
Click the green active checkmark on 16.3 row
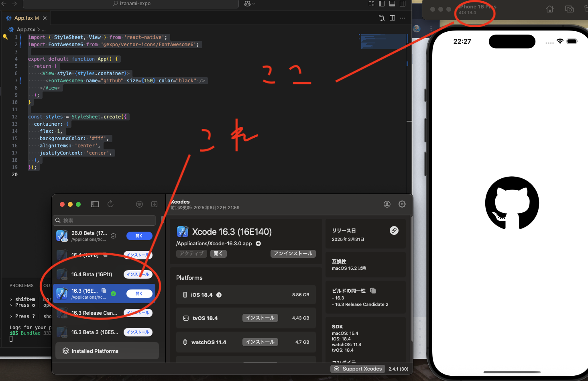coord(114,294)
